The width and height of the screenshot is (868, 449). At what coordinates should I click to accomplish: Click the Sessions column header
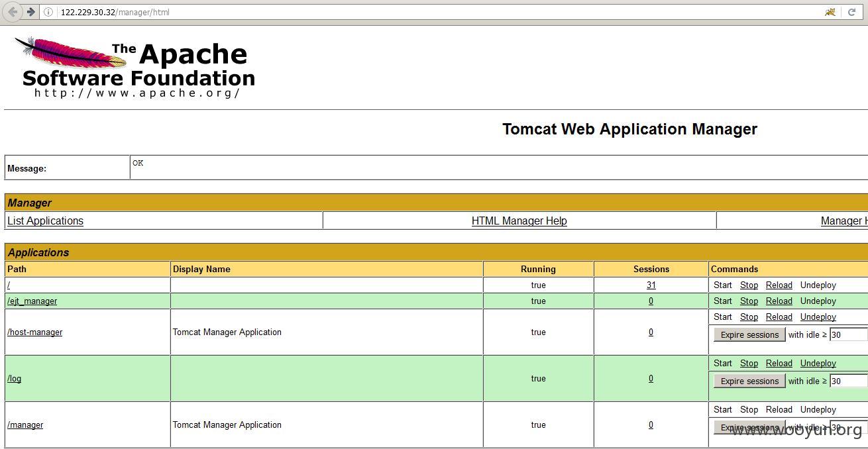(651, 269)
